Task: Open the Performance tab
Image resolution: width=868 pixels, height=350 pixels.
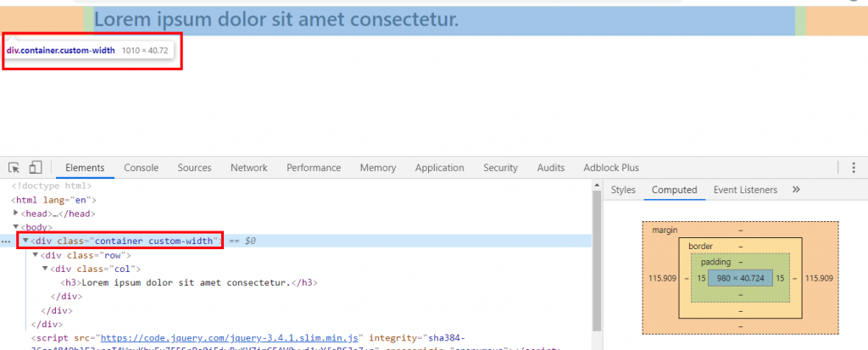Action: 314,168
